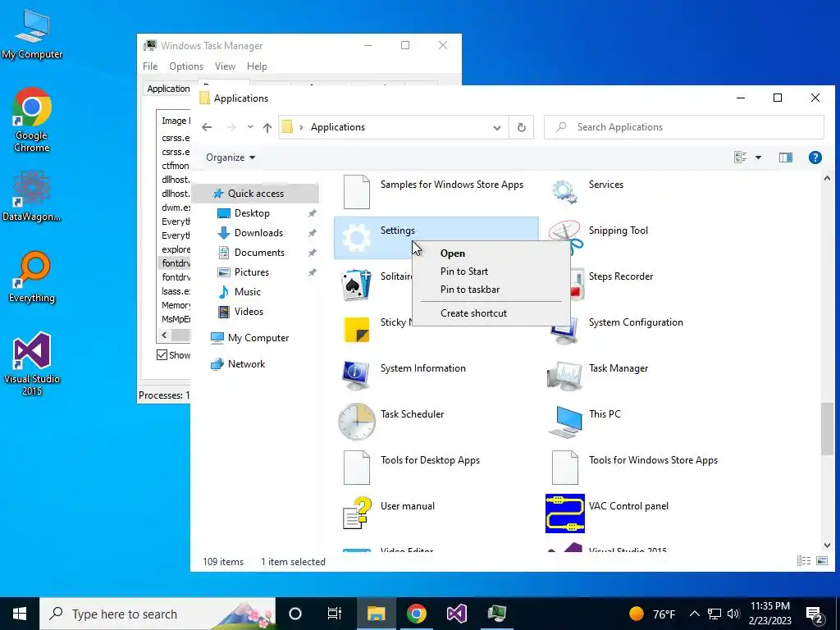This screenshot has width=840, height=630.
Task: Open Google Chrome desktop shortcut
Action: coord(32,120)
